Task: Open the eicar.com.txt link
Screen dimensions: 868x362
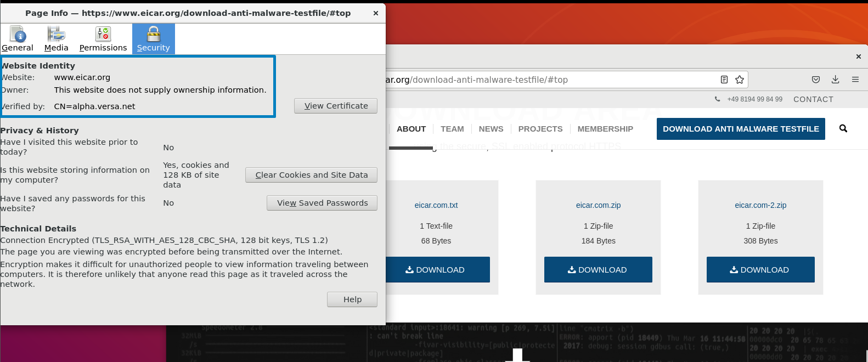Action: 436,205
